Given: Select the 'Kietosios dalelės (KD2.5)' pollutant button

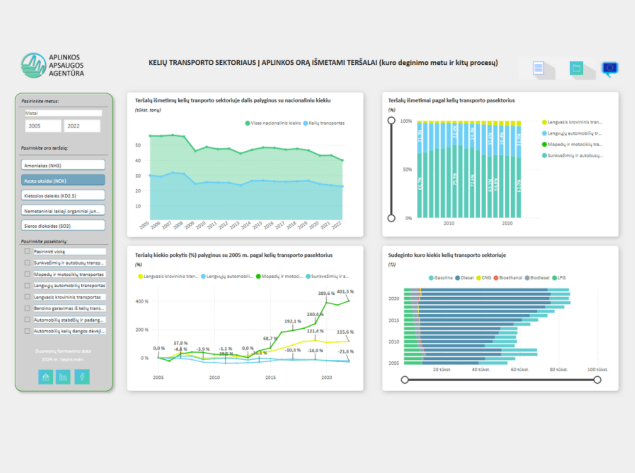Looking at the screenshot, I should [63, 195].
